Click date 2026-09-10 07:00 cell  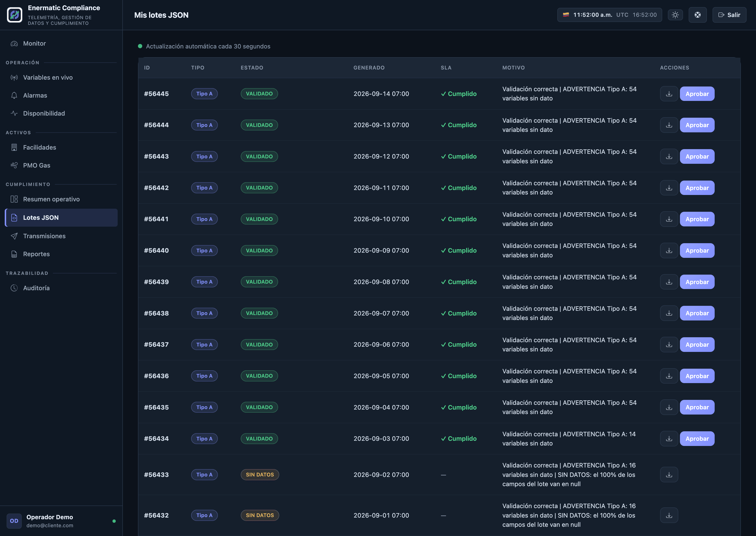(381, 219)
